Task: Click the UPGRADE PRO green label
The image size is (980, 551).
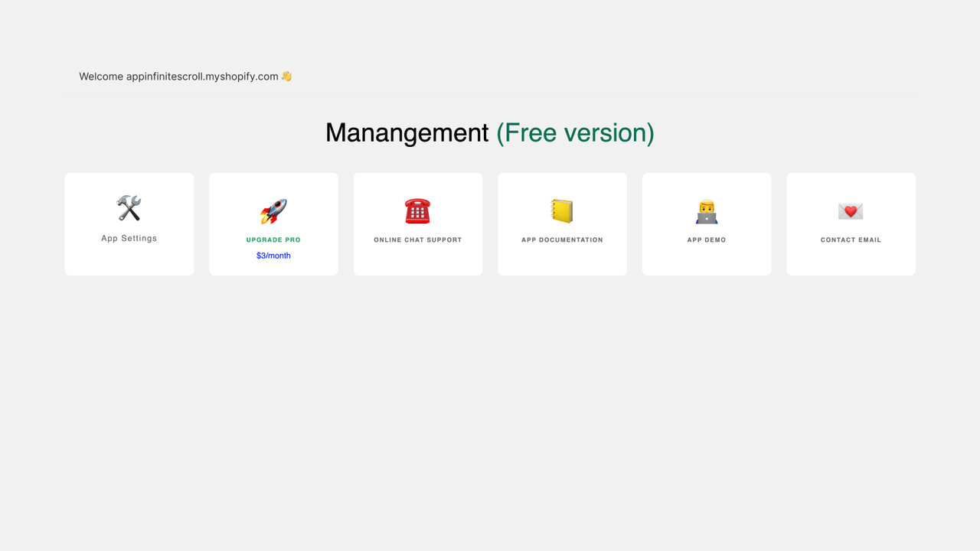Action: 273,239
